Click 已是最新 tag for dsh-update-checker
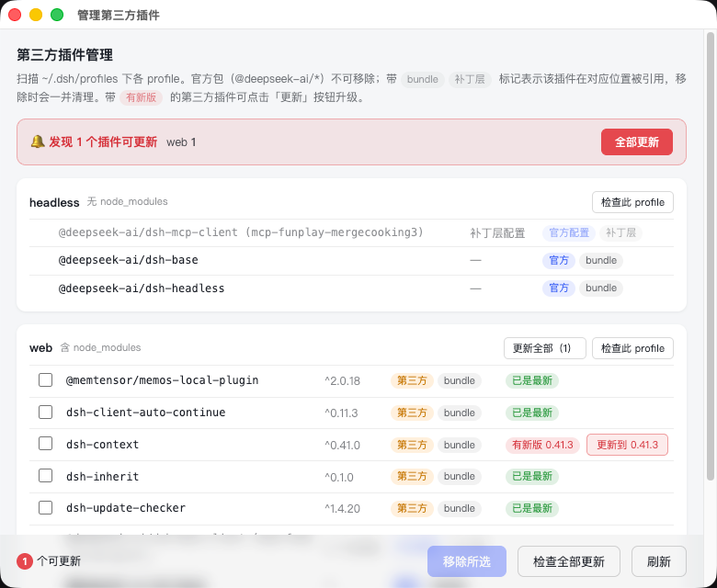This screenshot has height=588, width=717. (532, 508)
